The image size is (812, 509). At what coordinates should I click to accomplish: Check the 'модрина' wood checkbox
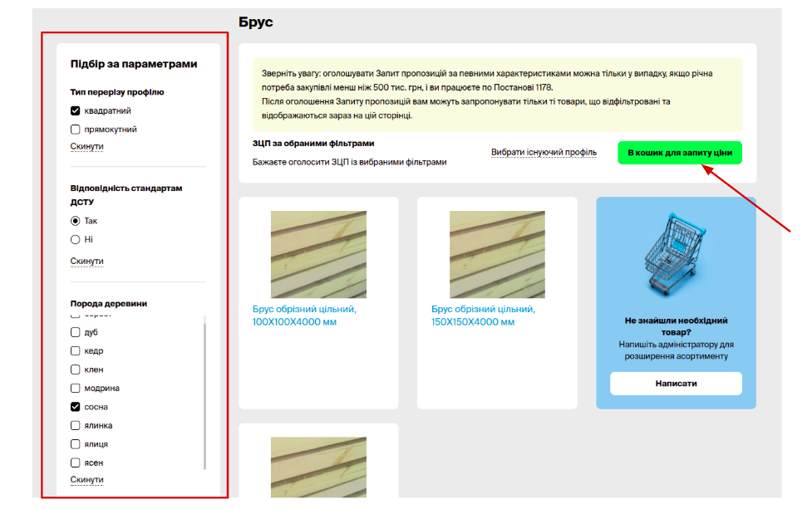point(76,388)
